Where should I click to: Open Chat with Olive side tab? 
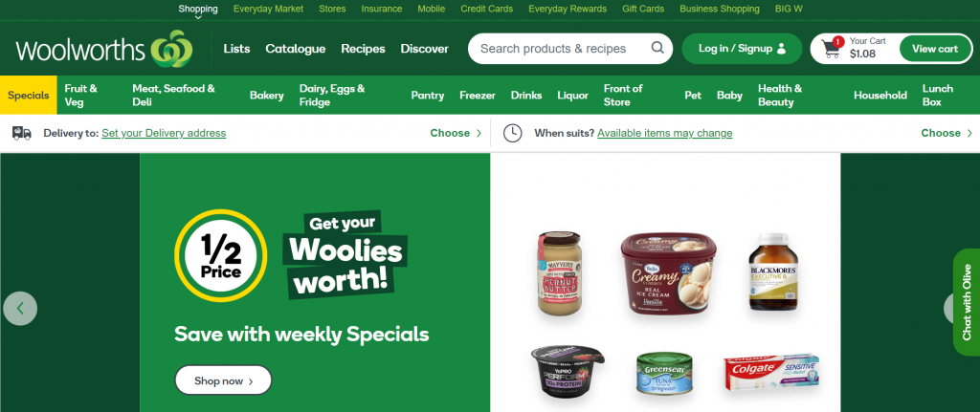[967, 302]
